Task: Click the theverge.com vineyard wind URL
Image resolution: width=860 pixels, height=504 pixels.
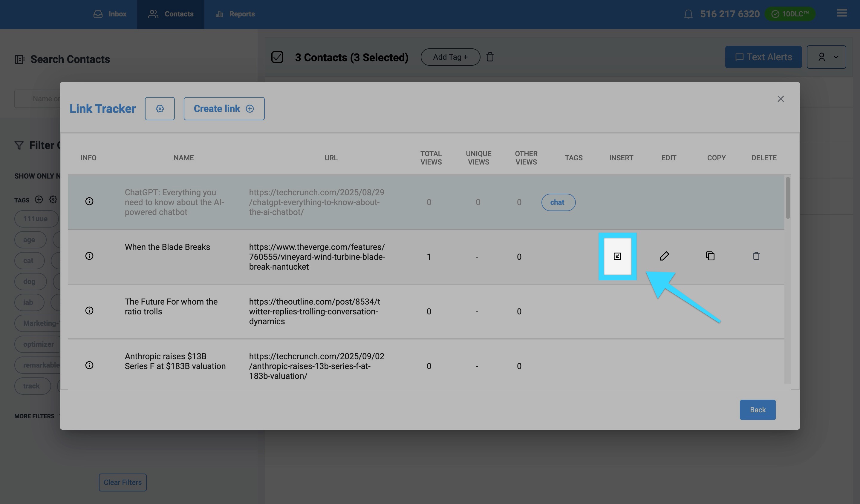Action: tap(317, 257)
